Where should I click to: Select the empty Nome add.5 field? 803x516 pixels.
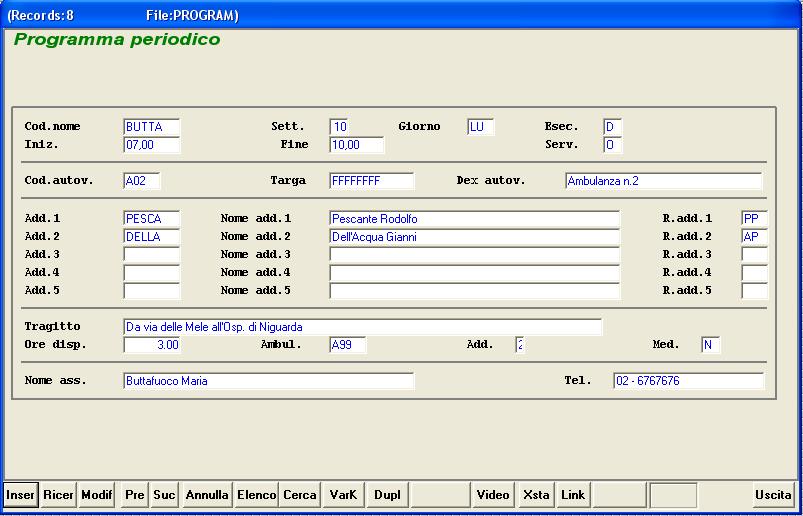click(475, 291)
